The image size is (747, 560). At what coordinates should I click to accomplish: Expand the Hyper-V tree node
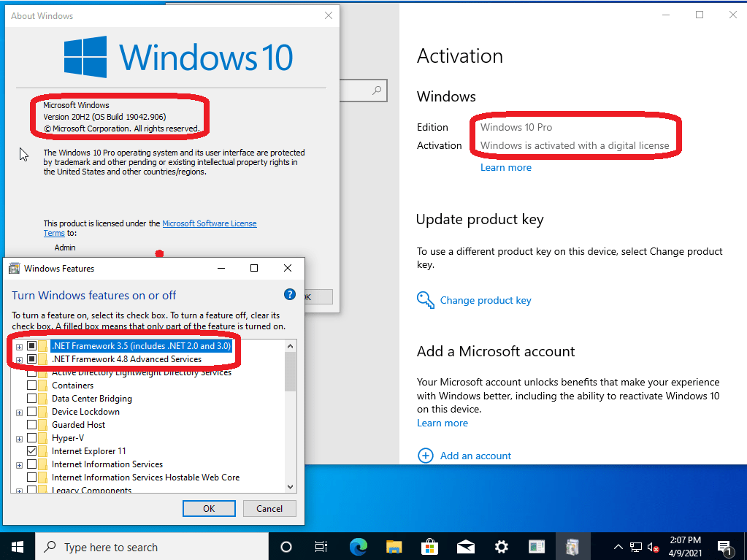click(19, 439)
